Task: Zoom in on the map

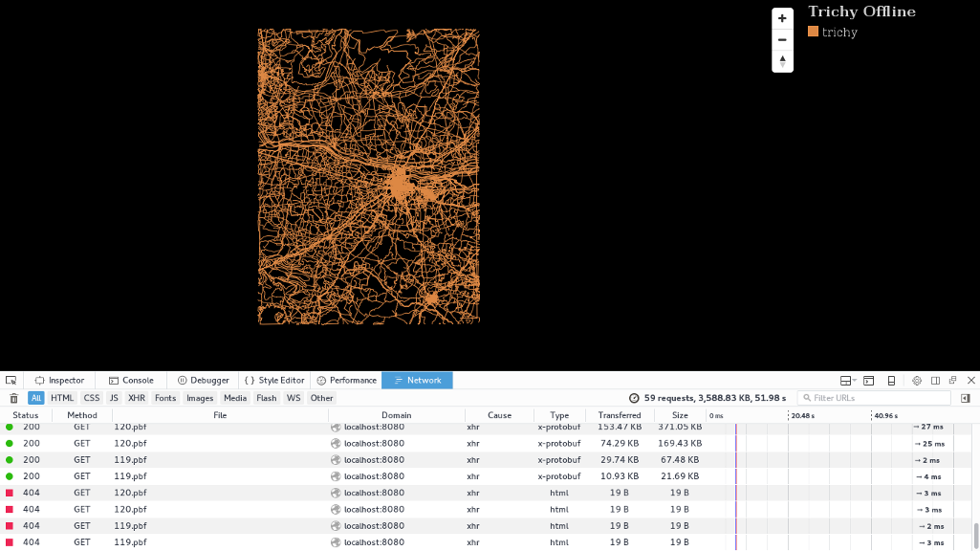Action: (x=782, y=18)
